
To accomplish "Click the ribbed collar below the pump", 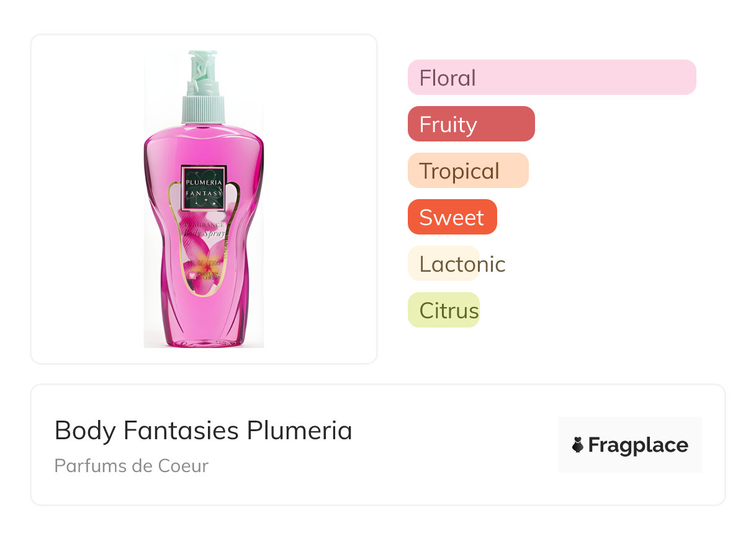I will tap(202, 109).
